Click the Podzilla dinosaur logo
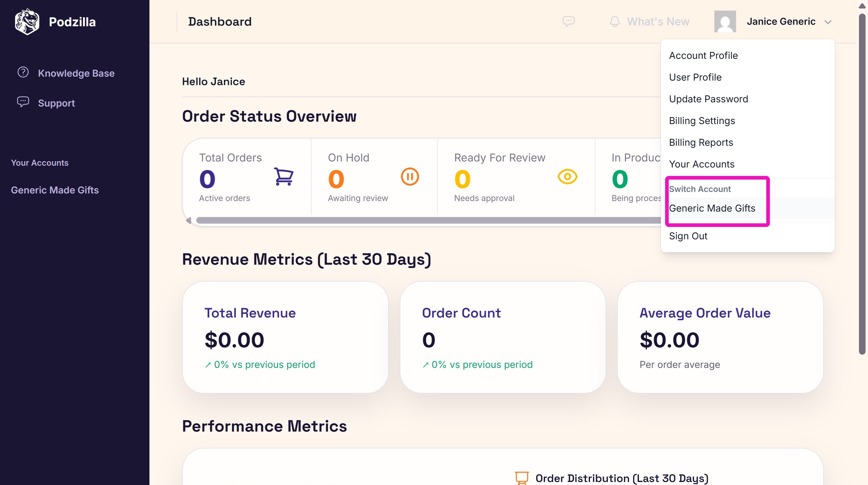Image resolution: width=868 pixels, height=485 pixels. tap(27, 21)
